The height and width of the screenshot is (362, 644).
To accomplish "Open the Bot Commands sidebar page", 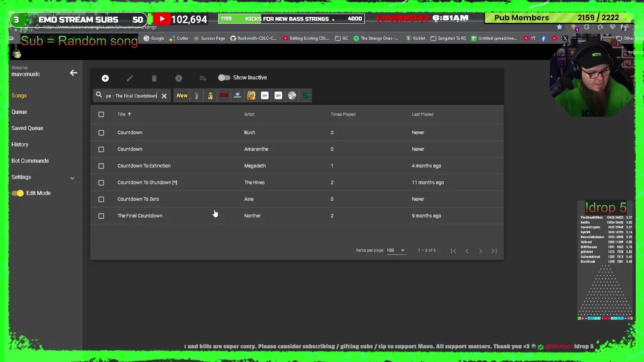I will coord(30,161).
